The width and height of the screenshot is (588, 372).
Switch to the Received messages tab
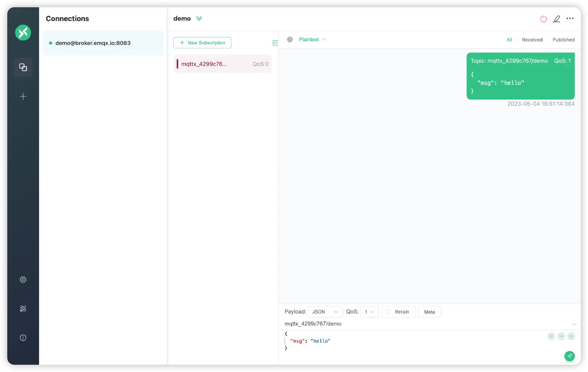click(532, 40)
